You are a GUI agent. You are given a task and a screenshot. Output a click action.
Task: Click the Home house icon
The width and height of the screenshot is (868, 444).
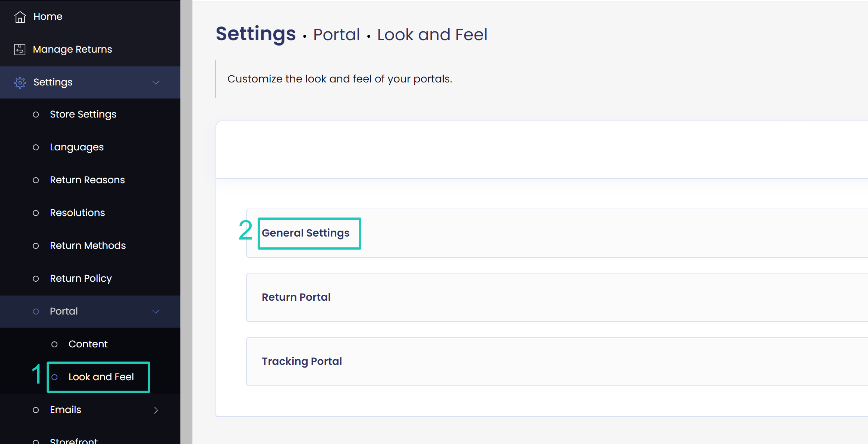coord(20,17)
